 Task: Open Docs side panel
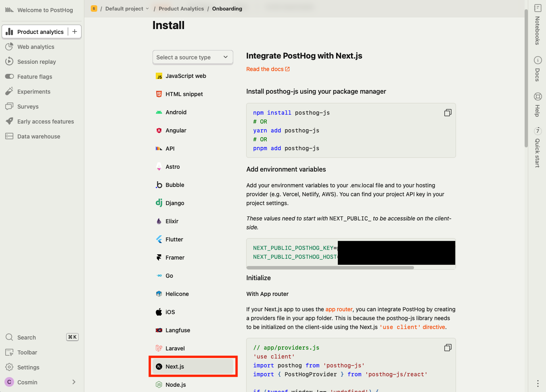[538, 69]
